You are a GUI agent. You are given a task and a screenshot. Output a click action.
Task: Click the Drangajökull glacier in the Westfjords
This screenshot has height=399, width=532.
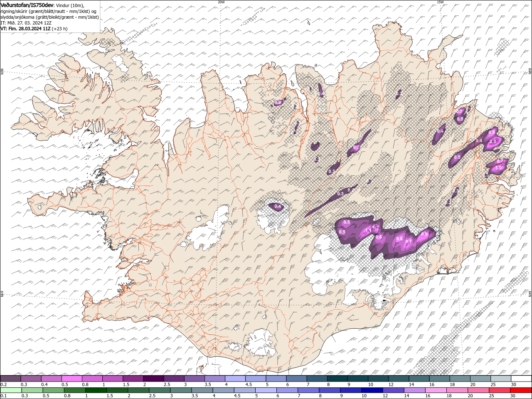pyautogui.click(x=121, y=63)
